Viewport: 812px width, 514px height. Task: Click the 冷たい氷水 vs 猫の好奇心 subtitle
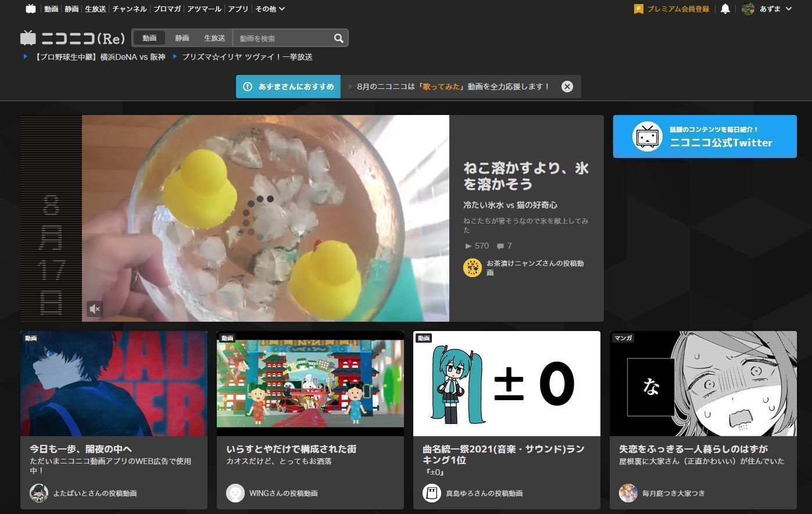click(x=510, y=205)
